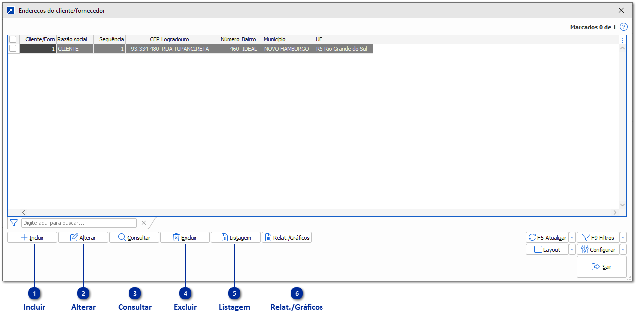Expand the Configurar dropdown arrow

[623, 250]
